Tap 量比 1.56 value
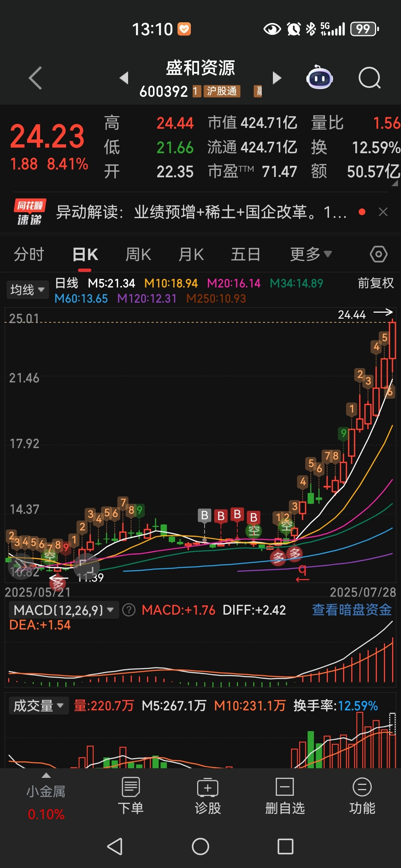 [x=356, y=123]
